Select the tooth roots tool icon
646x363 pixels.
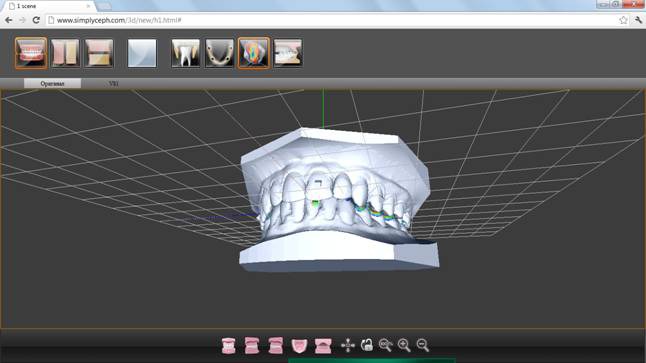click(185, 53)
